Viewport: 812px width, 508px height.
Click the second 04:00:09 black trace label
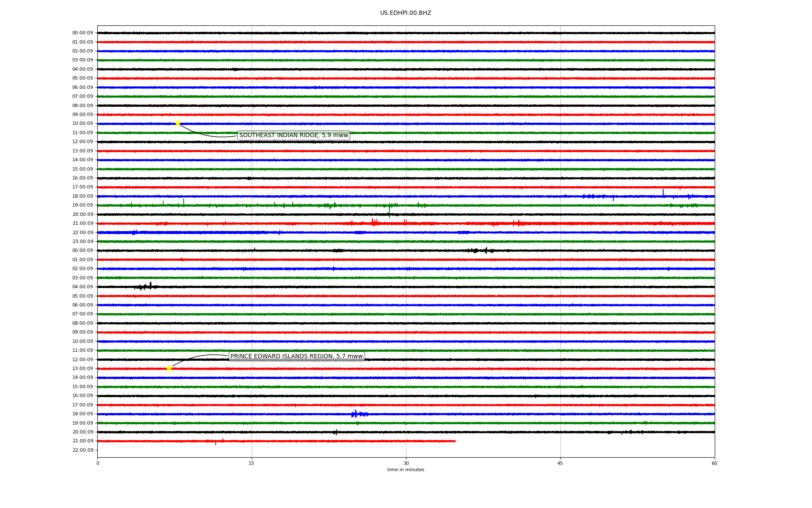[82, 287]
